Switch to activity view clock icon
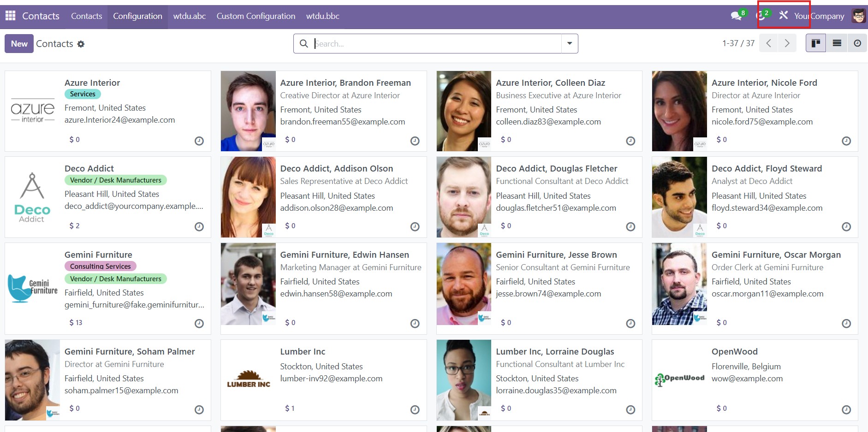 pyautogui.click(x=856, y=43)
